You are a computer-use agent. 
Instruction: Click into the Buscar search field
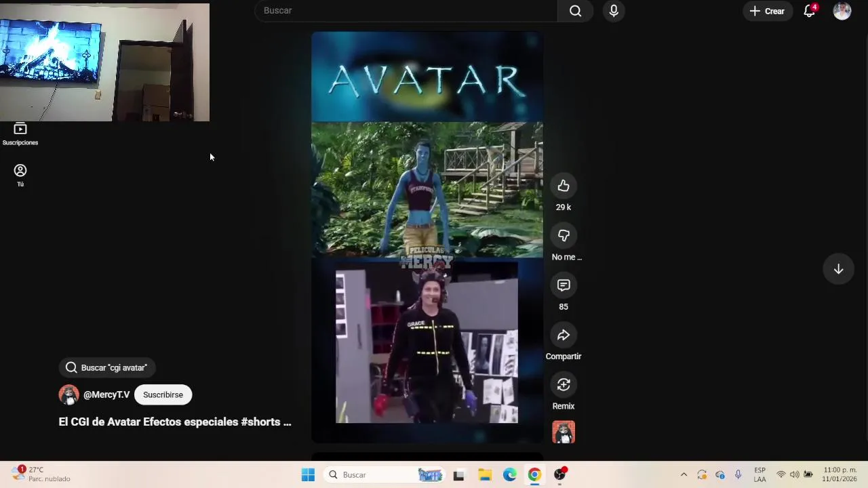[406, 11]
